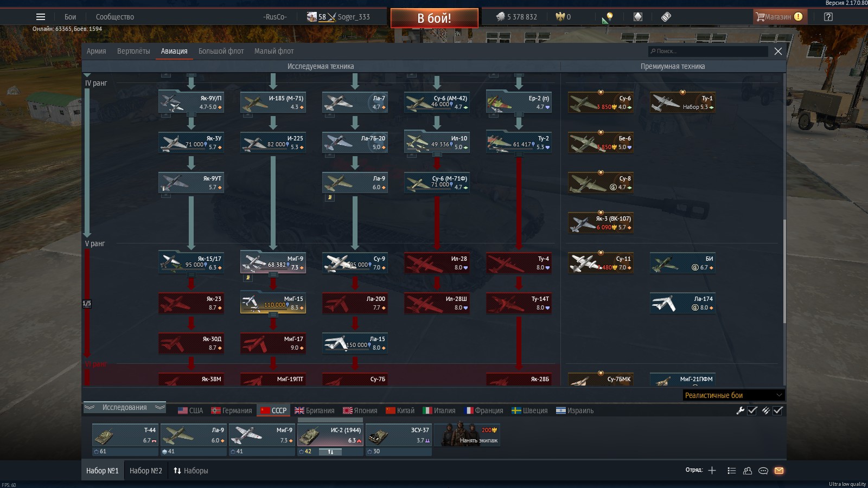The width and height of the screenshot is (868, 488).
Task: Select the locked Ил-28 bomber card
Action: [437, 262]
